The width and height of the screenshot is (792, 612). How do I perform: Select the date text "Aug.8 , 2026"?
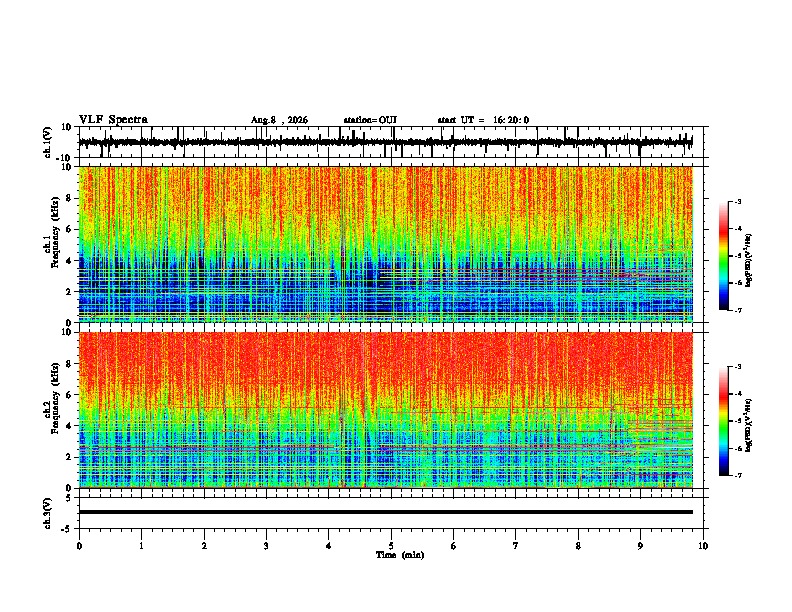tap(279, 120)
